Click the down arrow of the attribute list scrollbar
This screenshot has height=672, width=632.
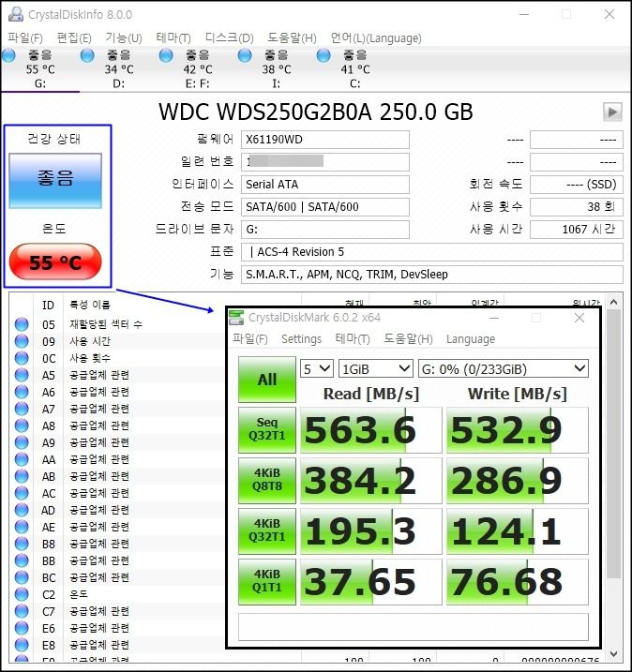pos(613,654)
